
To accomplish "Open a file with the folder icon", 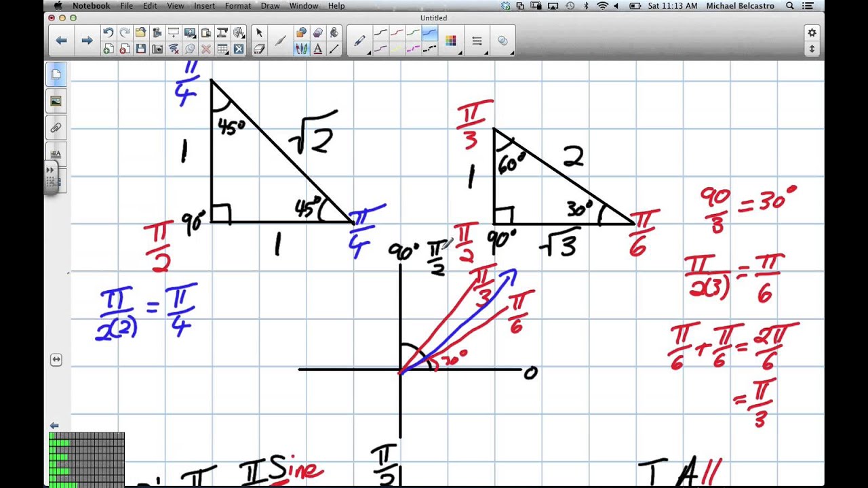I will click(x=140, y=33).
